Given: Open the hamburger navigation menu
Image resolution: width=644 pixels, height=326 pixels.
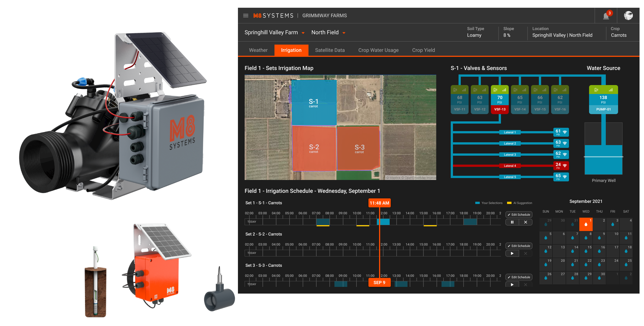Looking at the screenshot, I should [246, 15].
